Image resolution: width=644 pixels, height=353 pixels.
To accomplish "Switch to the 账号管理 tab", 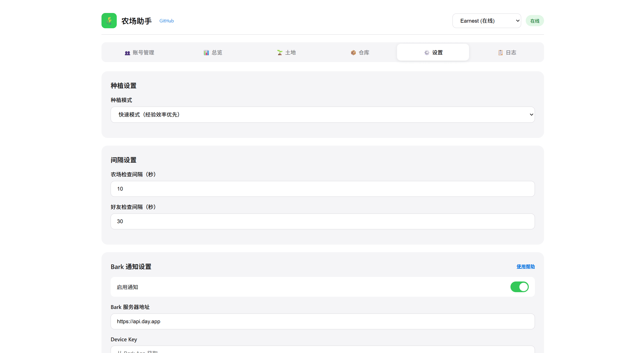I will coord(143,53).
